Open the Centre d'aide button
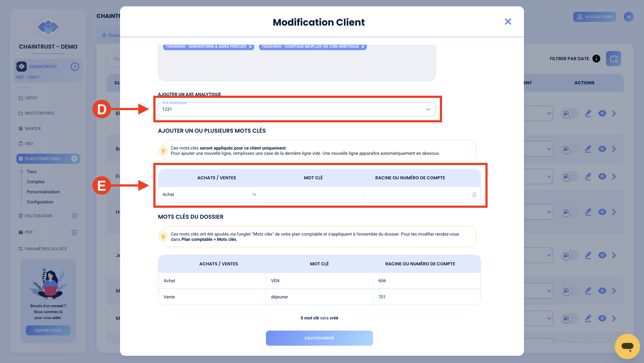This screenshot has height=363, width=644. click(x=48, y=330)
